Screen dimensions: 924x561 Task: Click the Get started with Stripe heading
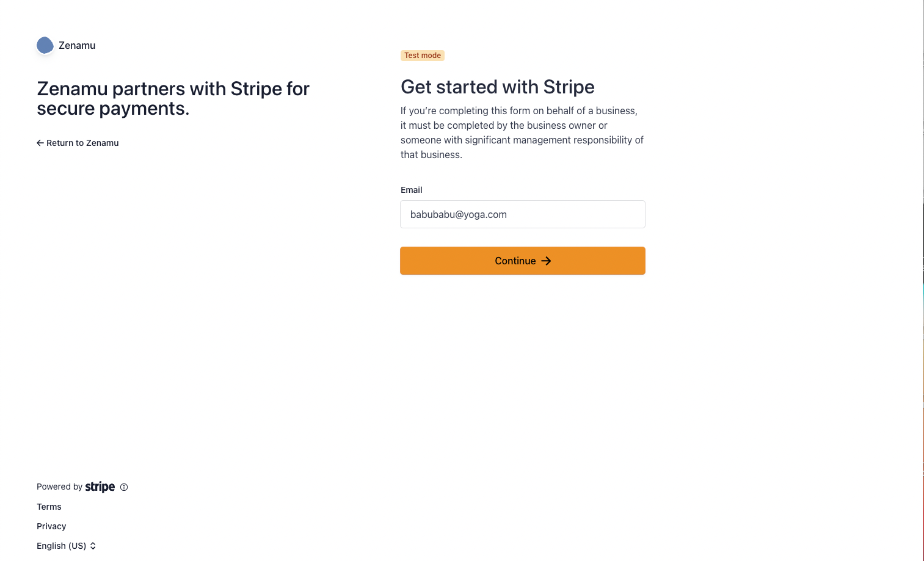(x=498, y=87)
